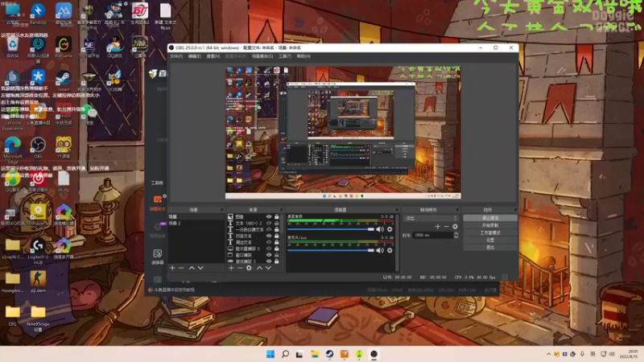Add a new scene with the plus icon
This screenshot has height=362, width=644.
pos(172,268)
